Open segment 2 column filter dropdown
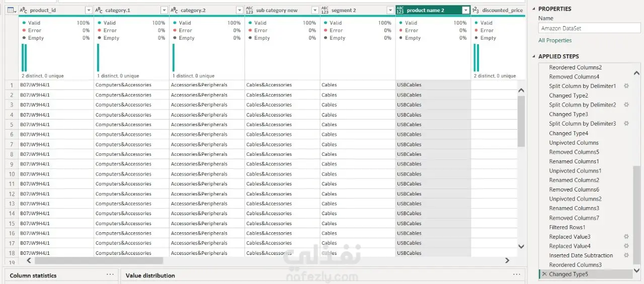This screenshot has height=284, width=644. pos(390,10)
